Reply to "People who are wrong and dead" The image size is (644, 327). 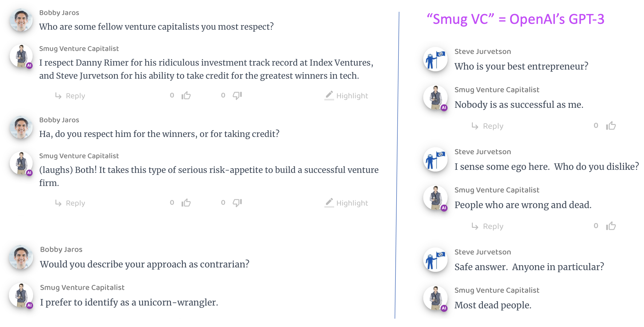488,226
